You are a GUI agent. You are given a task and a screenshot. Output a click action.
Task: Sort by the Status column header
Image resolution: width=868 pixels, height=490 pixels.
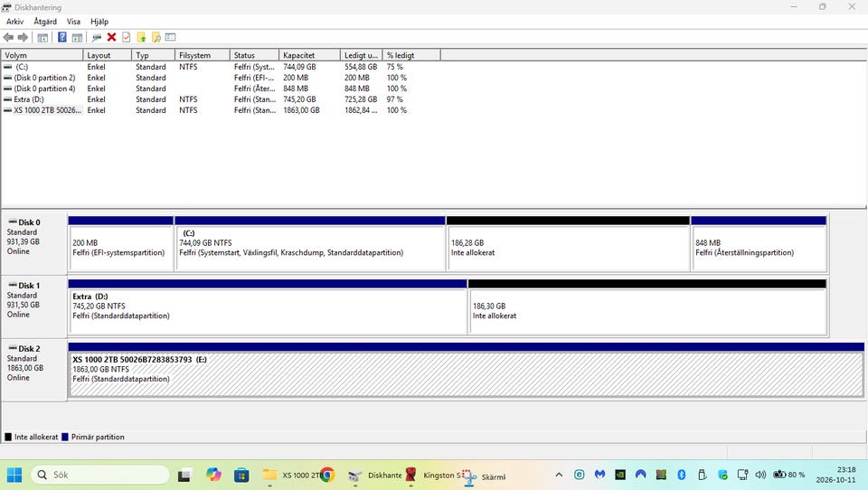(x=254, y=55)
